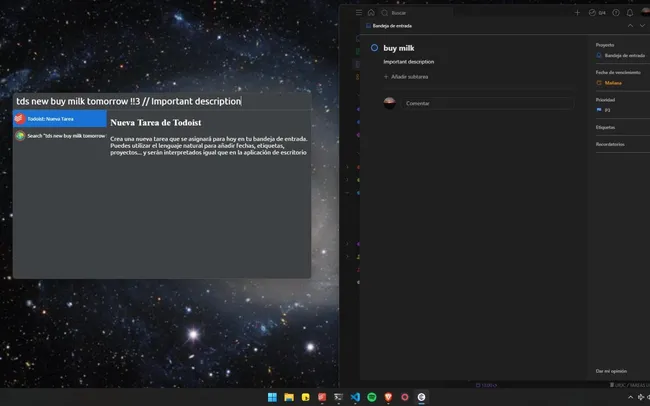
Task: Open Todoist from the taskbar
Action: pyautogui.click(x=322, y=397)
